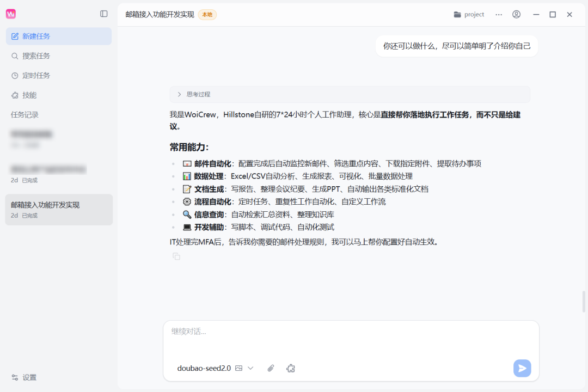Minimize the WoiCrew window
Image resolution: width=588 pixels, height=392 pixels.
536,14
